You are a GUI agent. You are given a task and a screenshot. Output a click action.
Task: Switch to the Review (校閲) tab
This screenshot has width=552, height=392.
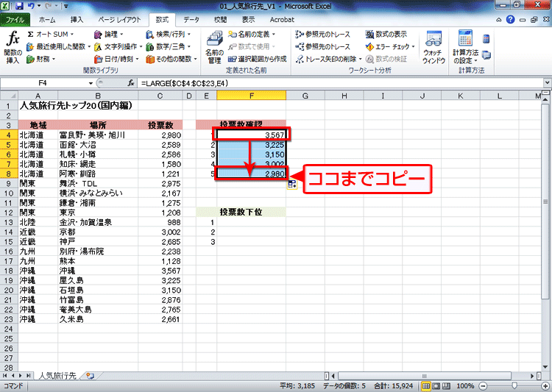point(220,20)
